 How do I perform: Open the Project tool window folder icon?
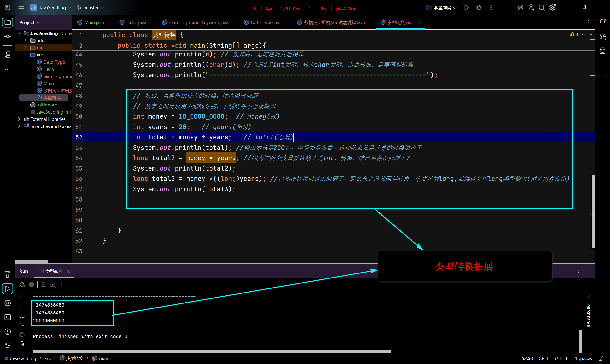(x=8, y=22)
